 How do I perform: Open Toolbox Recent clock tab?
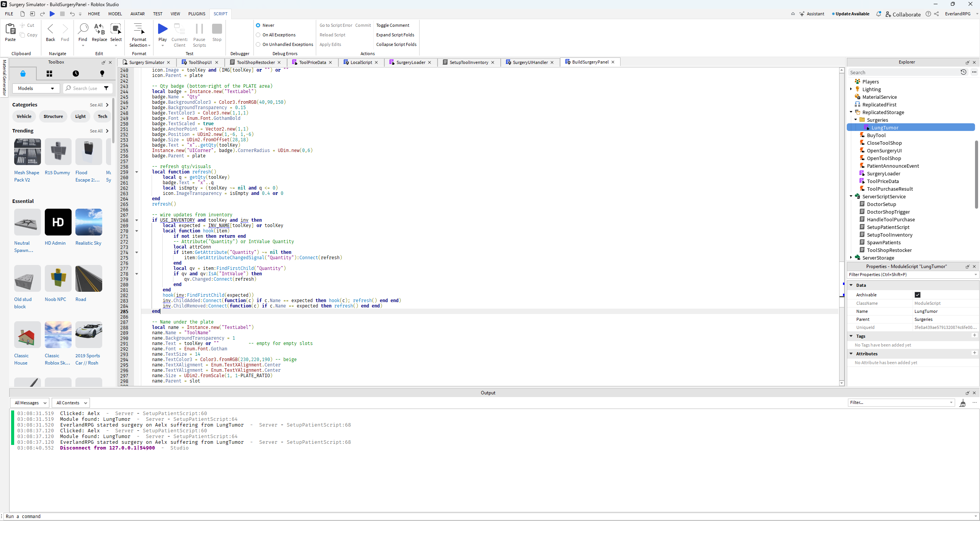click(x=76, y=74)
